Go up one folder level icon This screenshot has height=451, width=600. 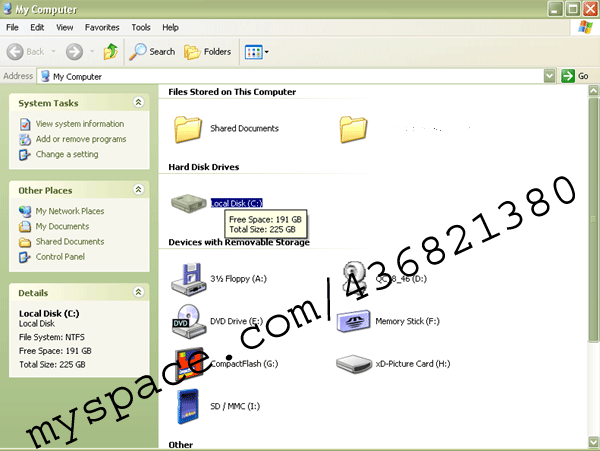[x=111, y=52]
